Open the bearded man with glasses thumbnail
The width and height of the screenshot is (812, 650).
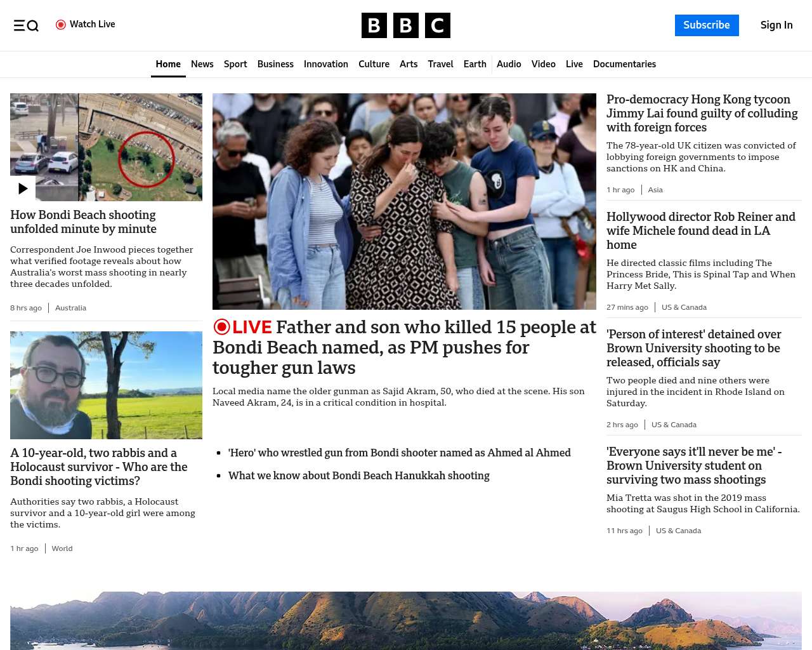click(x=106, y=385)
